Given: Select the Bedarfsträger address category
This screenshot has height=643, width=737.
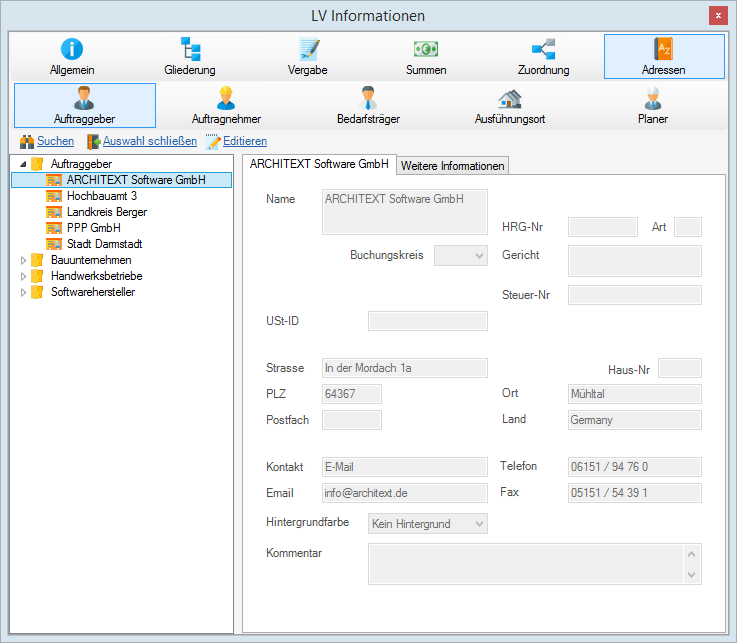Looking at the screenshot, I should (x=368, y=105).
